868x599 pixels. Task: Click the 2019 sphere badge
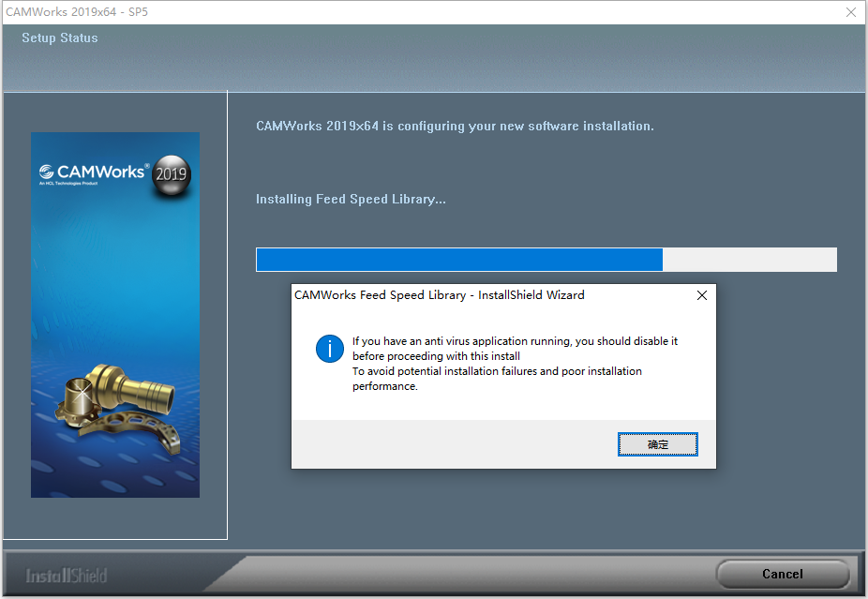[x=171, y=175]
